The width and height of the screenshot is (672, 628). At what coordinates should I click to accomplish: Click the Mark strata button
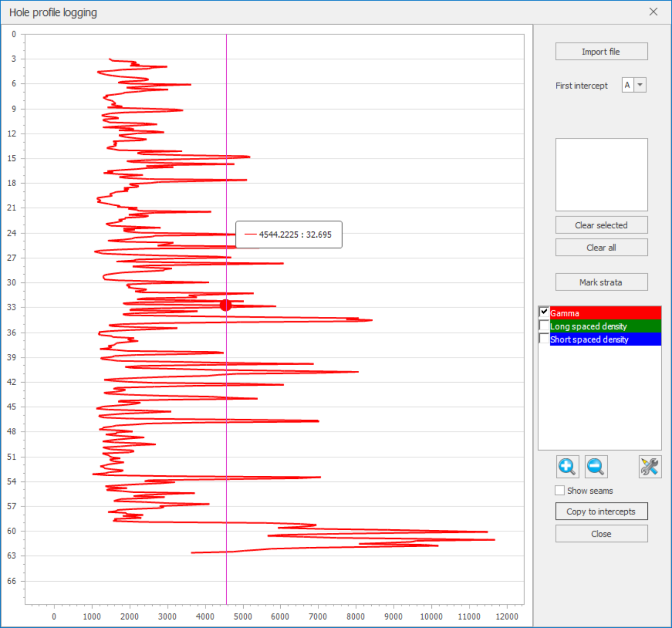click(x=602, y=282)
